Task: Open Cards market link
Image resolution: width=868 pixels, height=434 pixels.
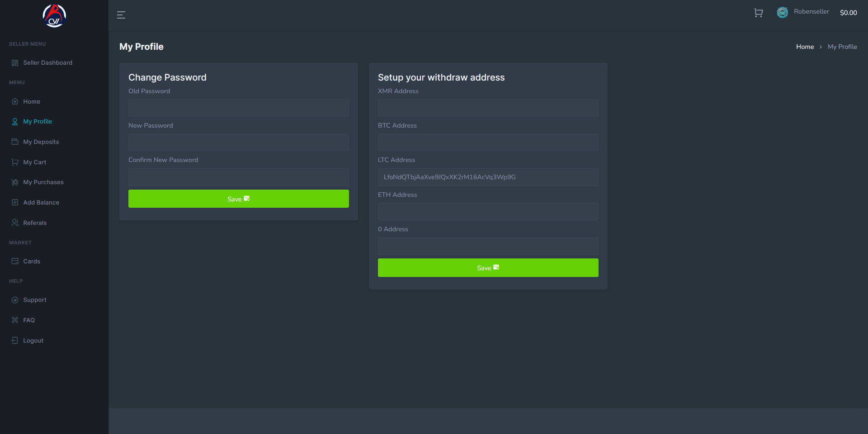Action: (32, 261)
